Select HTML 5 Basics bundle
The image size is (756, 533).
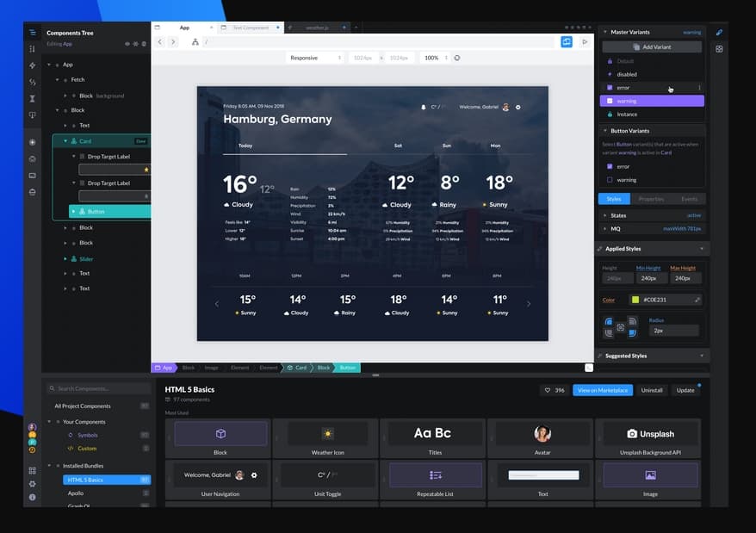point(107,480)
